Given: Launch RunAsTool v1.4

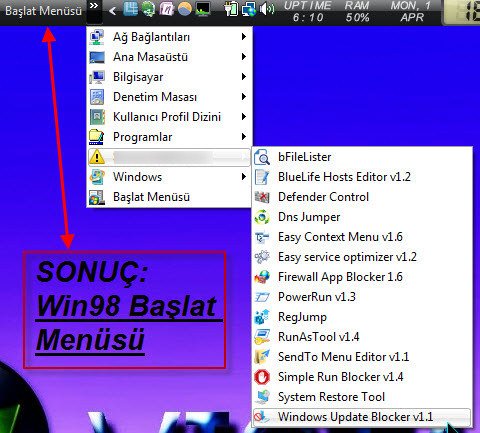Looking at the screenshot, I should (362, 337).
